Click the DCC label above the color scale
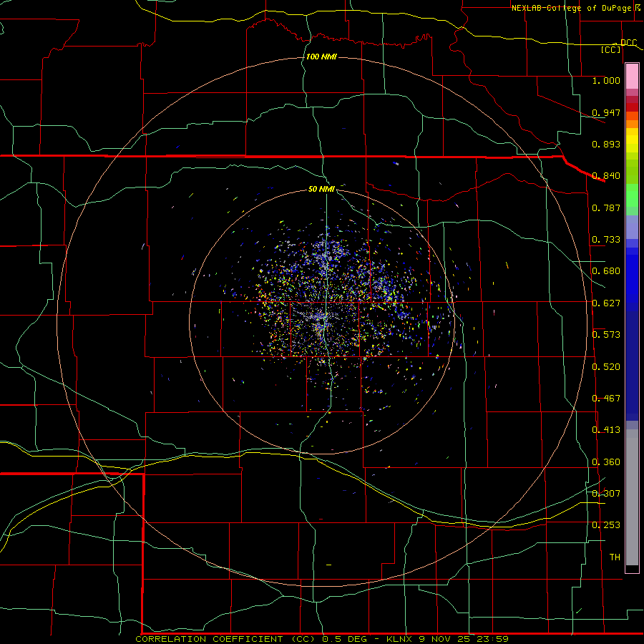This screenshot has height=644, width=644. [x=628, y=42]
